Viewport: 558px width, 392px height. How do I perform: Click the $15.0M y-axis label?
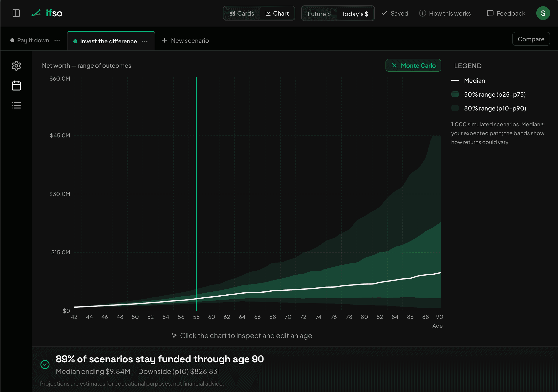[x=61, y=252]
